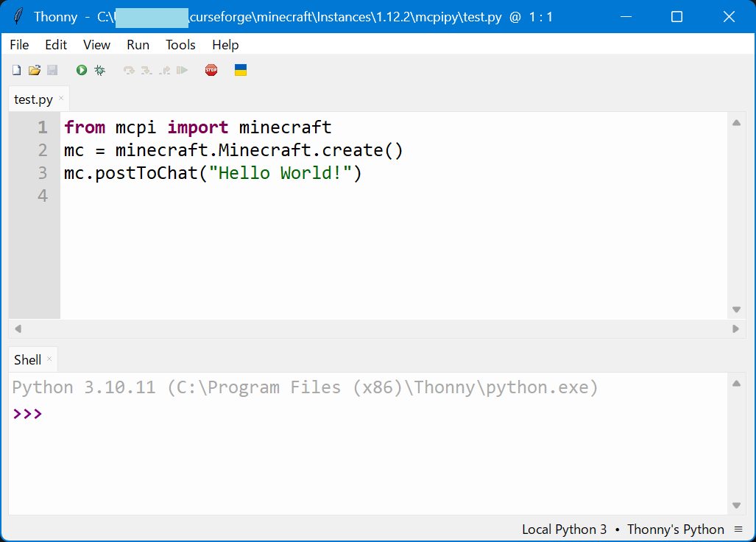Image resolution: width=756 pixels, height=542 pixels.
Task: Close the Shell panel
Action: pos(49,359)
